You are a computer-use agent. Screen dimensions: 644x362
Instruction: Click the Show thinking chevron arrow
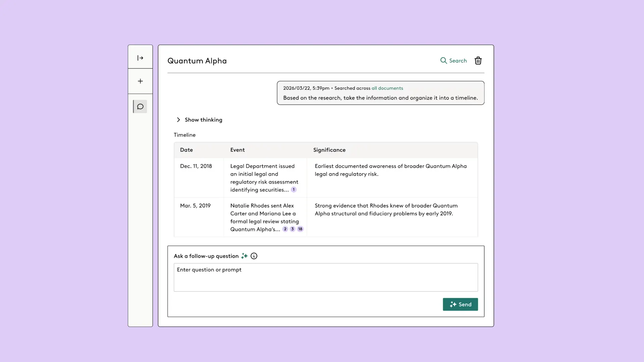pos(178,120)
